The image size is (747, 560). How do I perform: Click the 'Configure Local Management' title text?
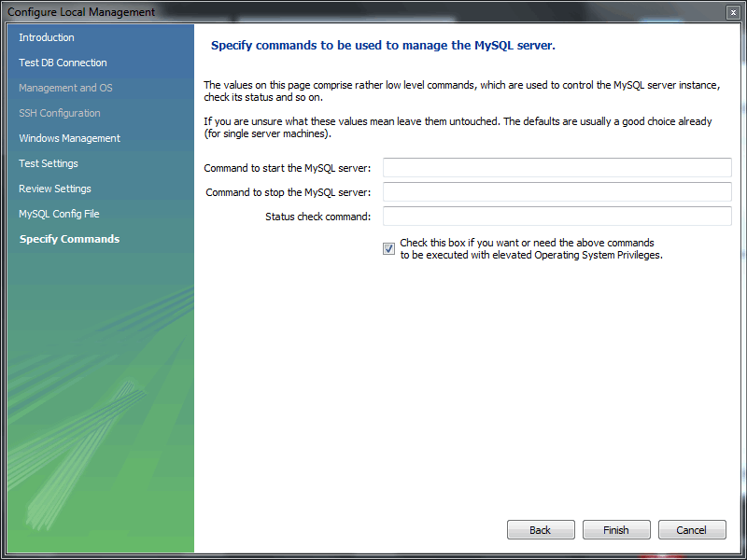pos(81,12)
